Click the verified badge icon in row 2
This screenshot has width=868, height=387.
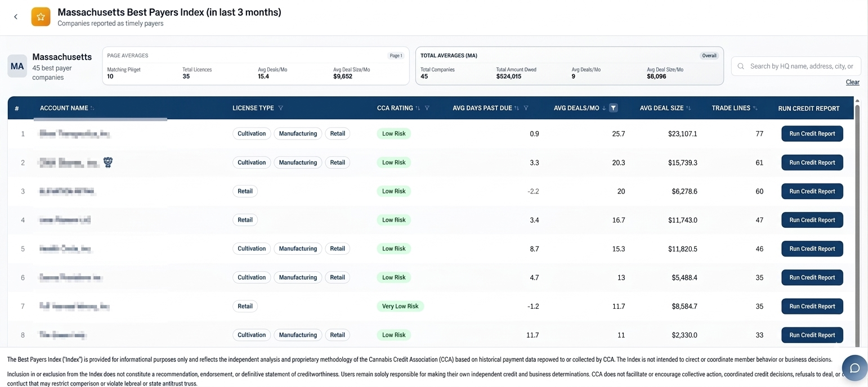[108, 163]
